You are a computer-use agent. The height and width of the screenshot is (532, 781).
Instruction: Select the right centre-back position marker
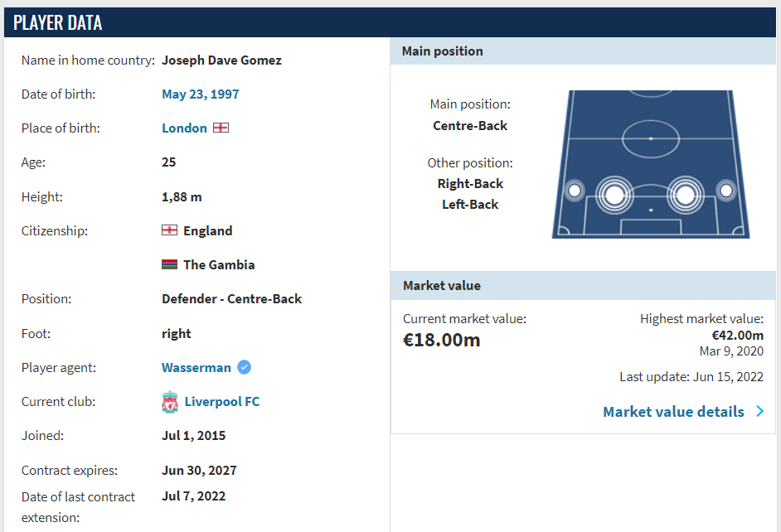click(686, 194)
